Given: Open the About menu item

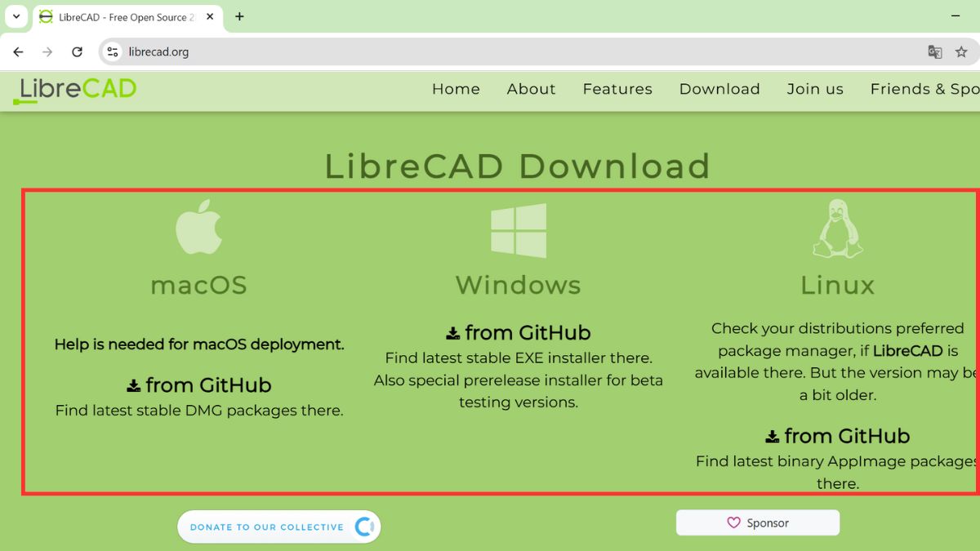Looking at the screenshot, I should 531,89.
